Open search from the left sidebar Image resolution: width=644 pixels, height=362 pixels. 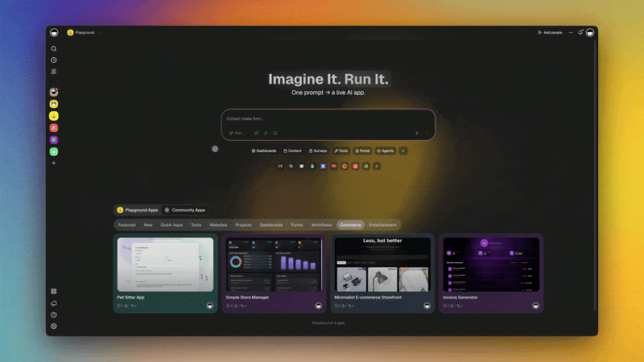pos(54,48)
